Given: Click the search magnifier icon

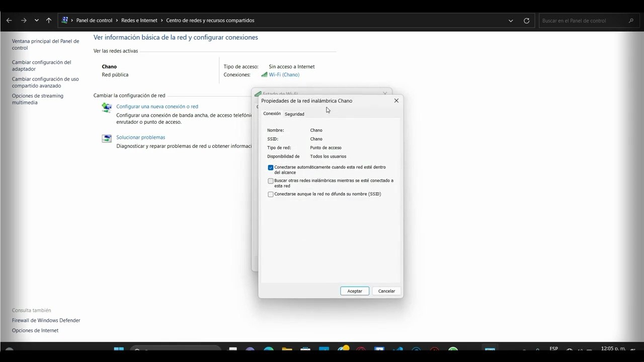Looking at the screenshot, I should click(631, 21).
